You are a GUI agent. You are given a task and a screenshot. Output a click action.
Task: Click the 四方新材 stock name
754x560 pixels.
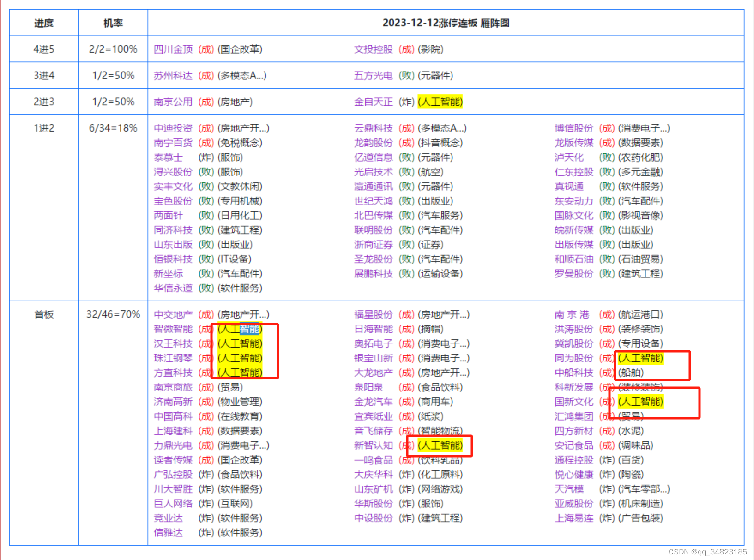coord(574,431)
